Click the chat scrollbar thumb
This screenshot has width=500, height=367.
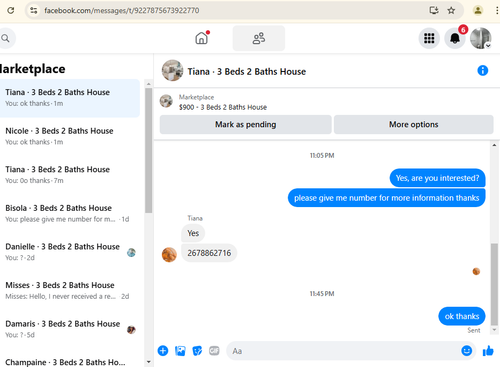(494, 284)
